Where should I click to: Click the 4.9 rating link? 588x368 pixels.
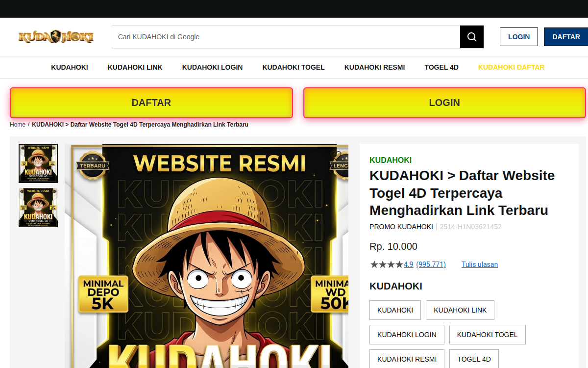pyautogui.click(x=409, y=264)
